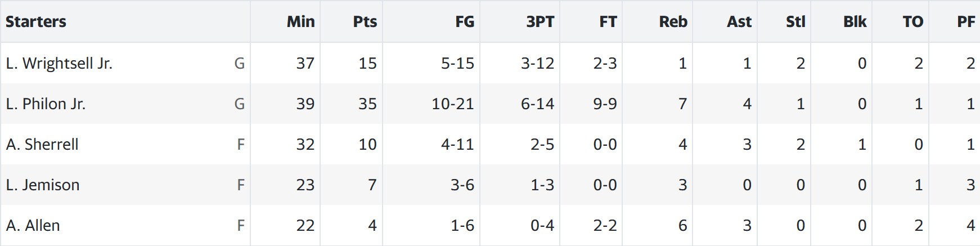Select the FT column header

coord(608,21)
